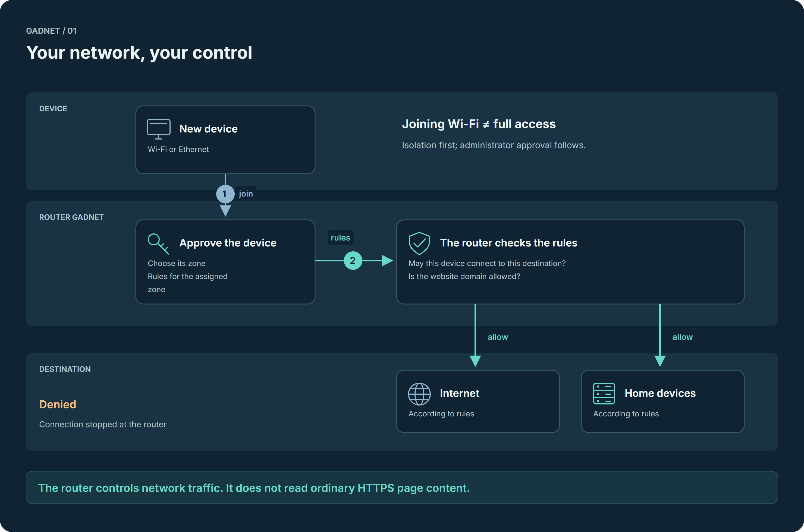Click the 'DESTINATION' section label
The height and width of the screenshot is (532, 804).
coord(65,369)
